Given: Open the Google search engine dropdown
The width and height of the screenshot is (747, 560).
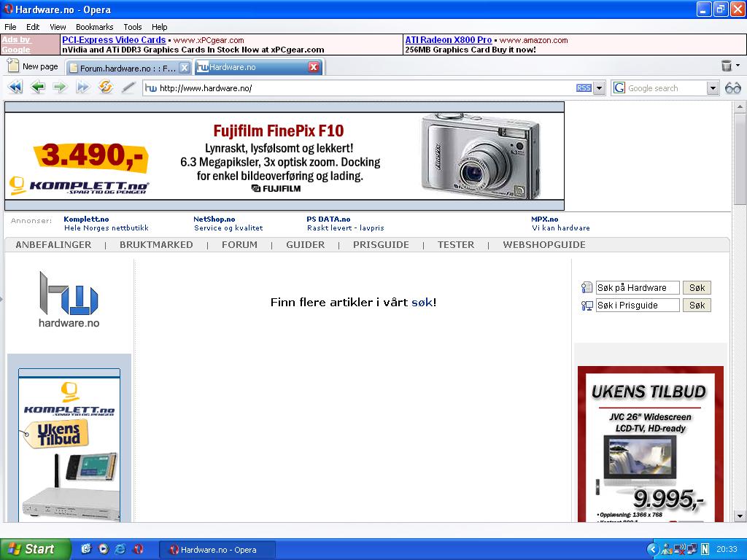Looking at the screenshot, I should (x=712, y=88).
